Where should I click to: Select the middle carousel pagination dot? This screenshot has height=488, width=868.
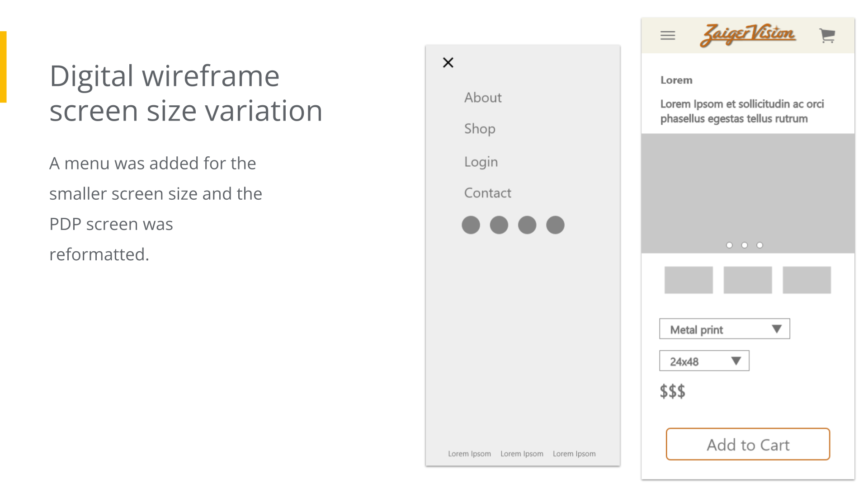745,245
